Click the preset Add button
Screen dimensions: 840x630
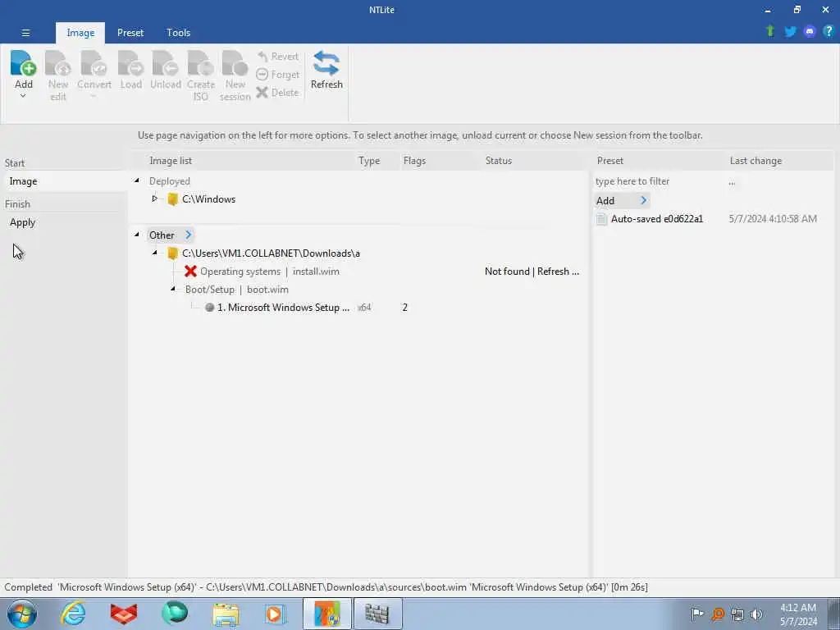coord(622,200)
